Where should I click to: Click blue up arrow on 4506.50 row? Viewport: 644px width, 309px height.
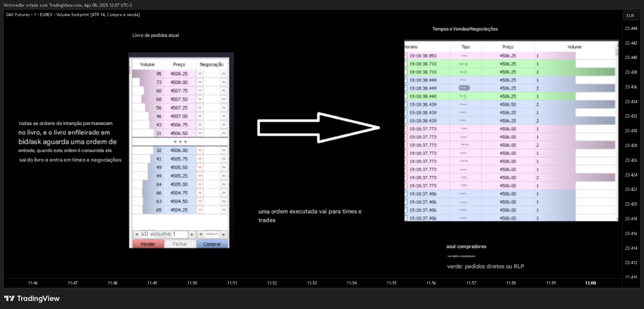(224, 133)
